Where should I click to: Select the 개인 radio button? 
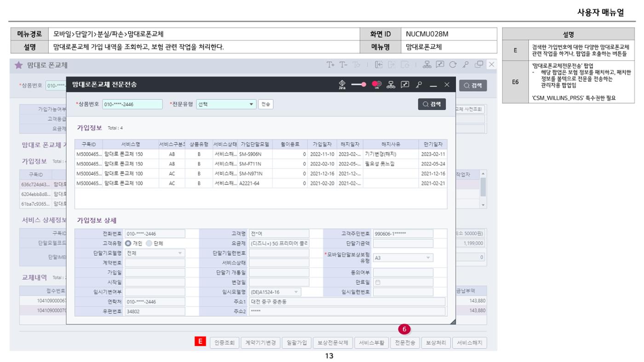(129, 243)
